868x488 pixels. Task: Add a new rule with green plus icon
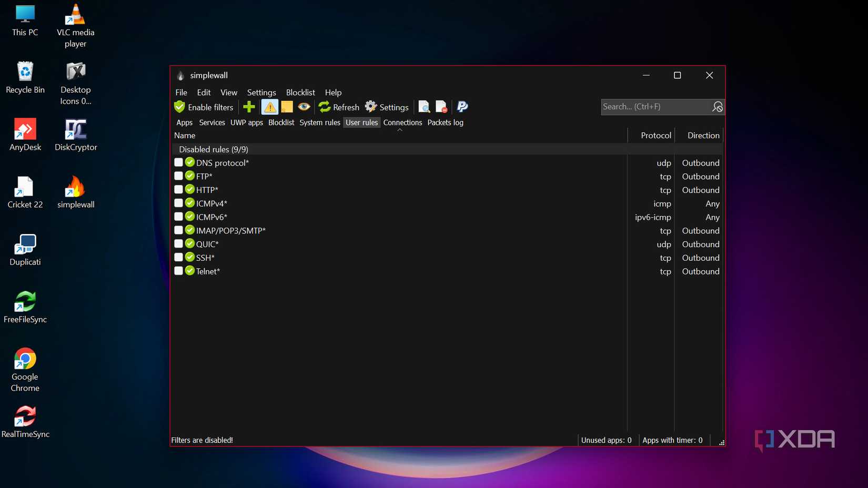[248, 107]
